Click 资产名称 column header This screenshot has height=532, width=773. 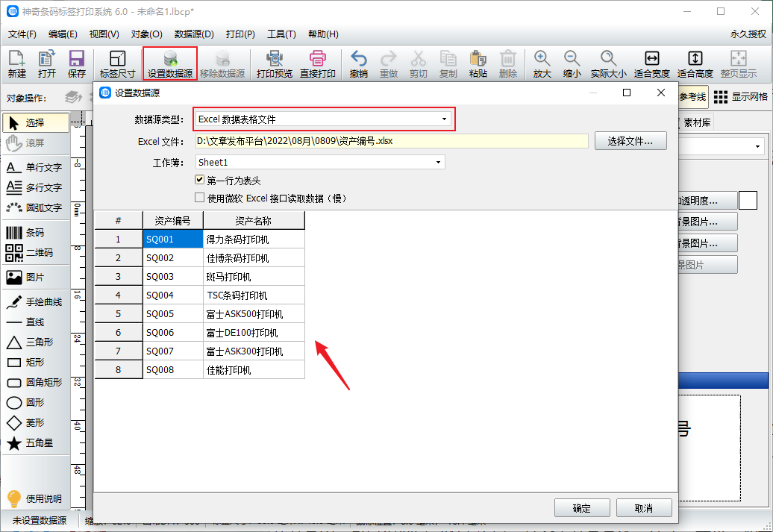pyautogui.click(x=254, y=220)
